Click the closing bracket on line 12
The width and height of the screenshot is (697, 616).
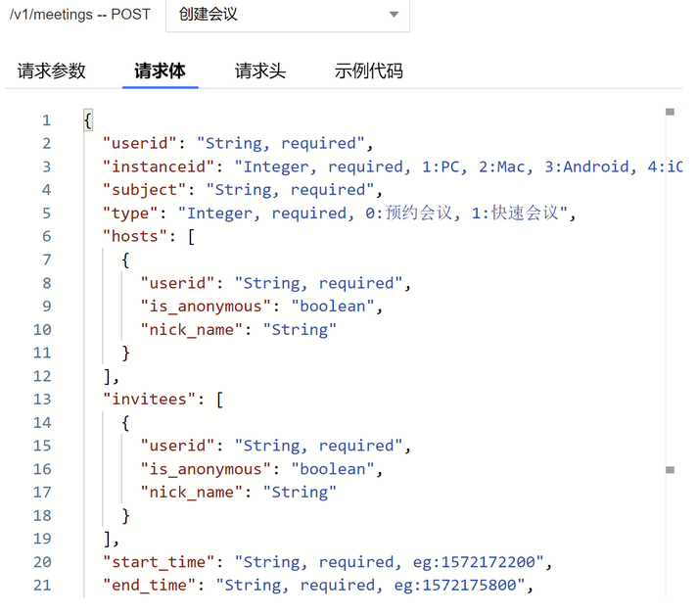(107, 376)
